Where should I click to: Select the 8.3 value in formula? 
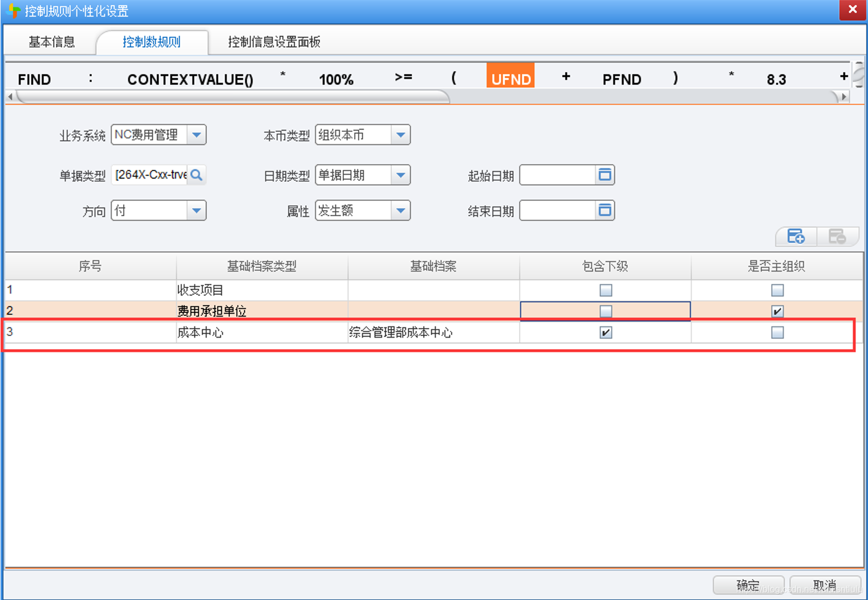[x=776, y=79]
